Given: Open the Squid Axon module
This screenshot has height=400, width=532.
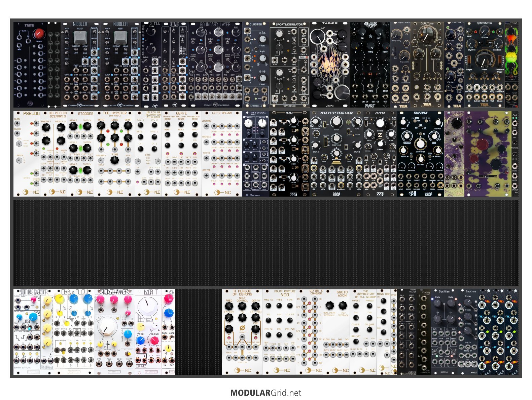Looking at the screenshot, I should coord(336,332).
